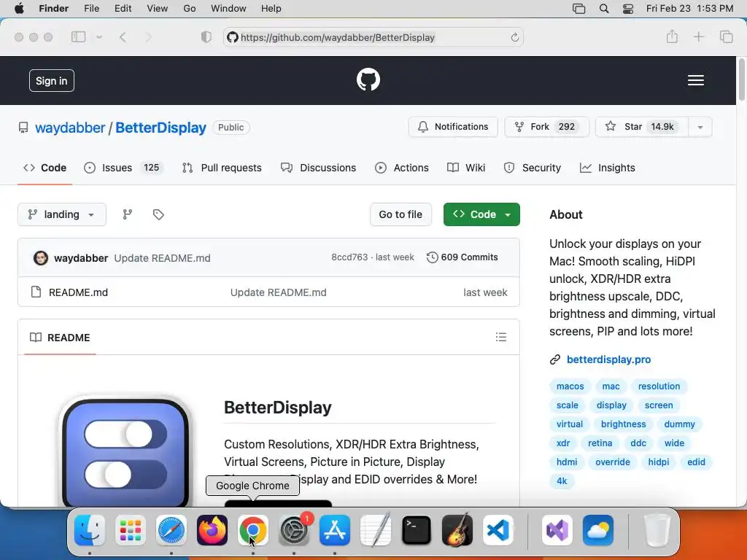Open Finder from the Dock
The height and width of the screenshot is (560, 747).
pyautogui.click(x=90, y=530)
